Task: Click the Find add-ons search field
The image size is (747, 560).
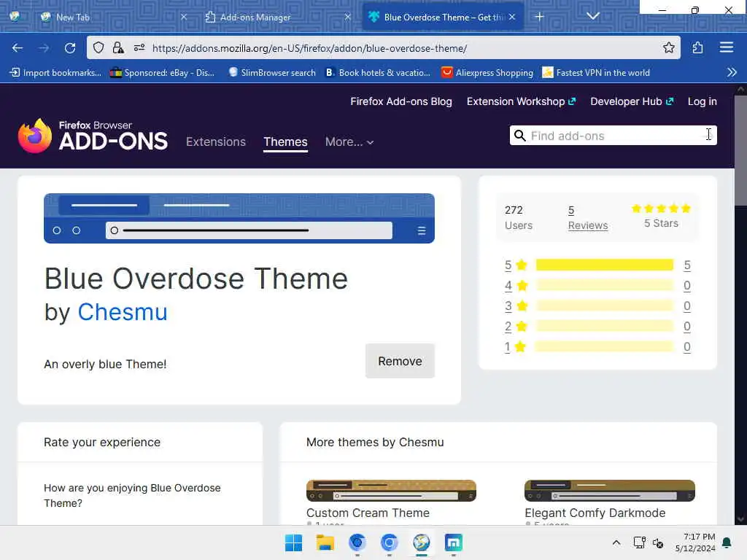Action: [x=613, y=136]
